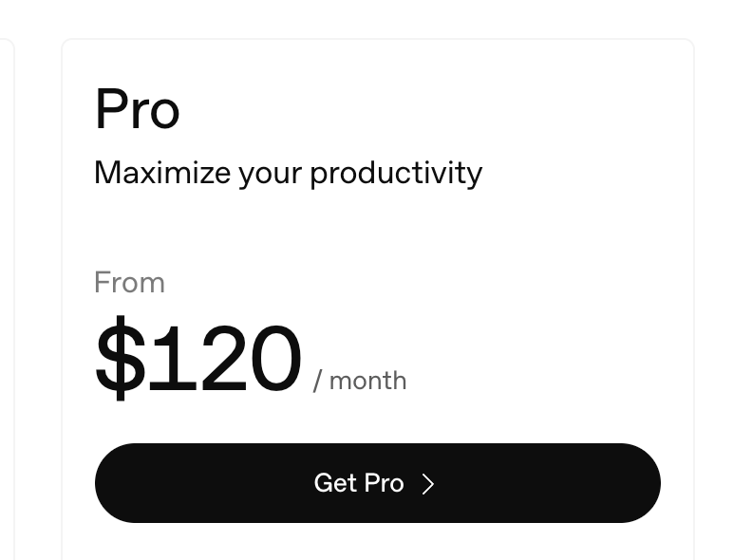The width and height of the screenshot is (752, 560).
Task: Click the Maximize your productivity tagline
Action: 289,173
